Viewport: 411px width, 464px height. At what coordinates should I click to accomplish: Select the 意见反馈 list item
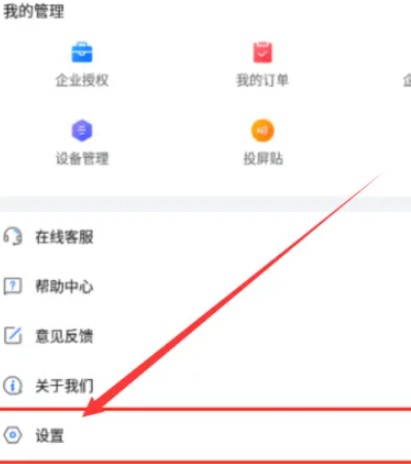point(205,335)
